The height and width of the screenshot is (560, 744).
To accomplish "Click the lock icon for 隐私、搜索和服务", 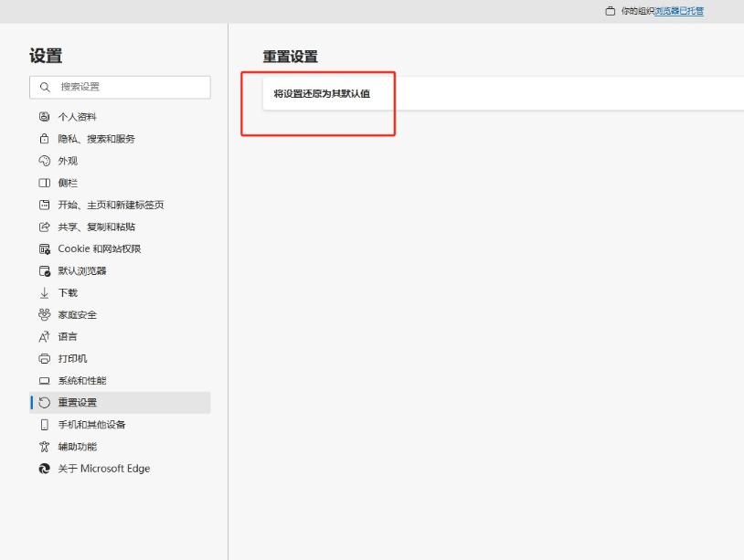I will (44, 139).
